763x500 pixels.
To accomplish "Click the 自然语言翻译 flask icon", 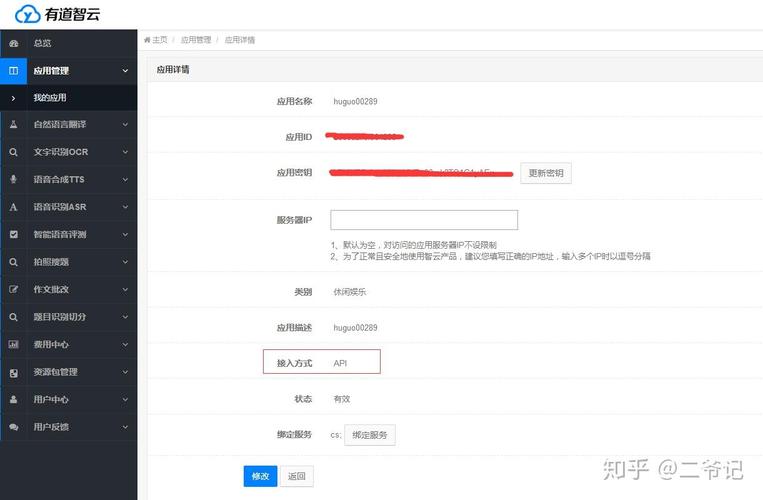I will (14, 125).
